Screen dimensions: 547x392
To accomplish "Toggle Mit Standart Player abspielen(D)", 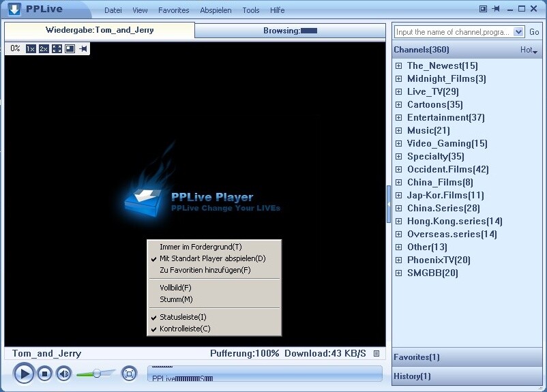I will point(214,258).
